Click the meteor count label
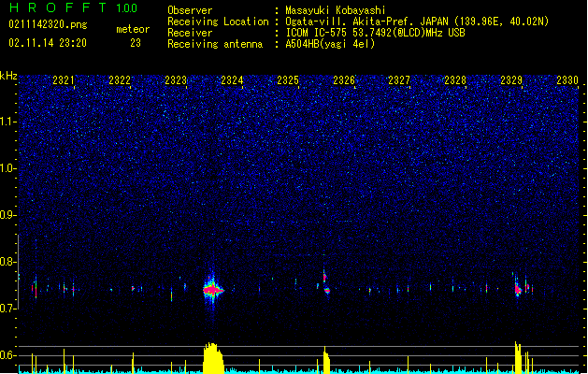 [133, 29]
